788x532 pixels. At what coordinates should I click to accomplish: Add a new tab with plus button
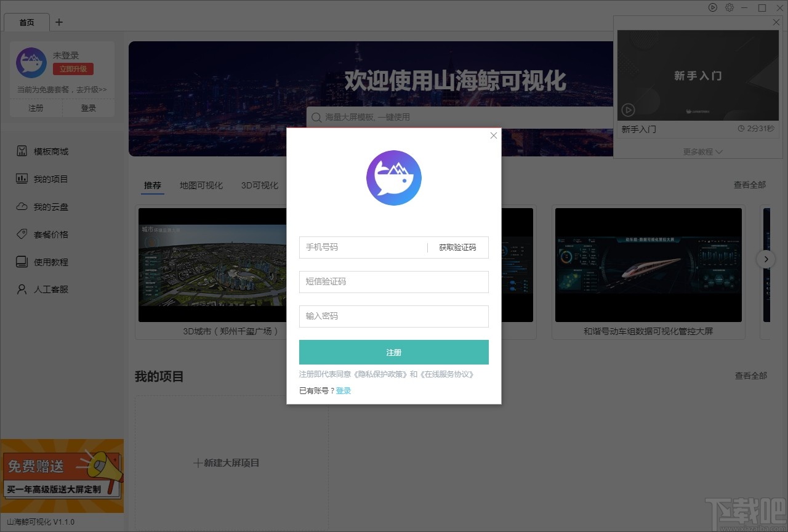tap(59, 22)
